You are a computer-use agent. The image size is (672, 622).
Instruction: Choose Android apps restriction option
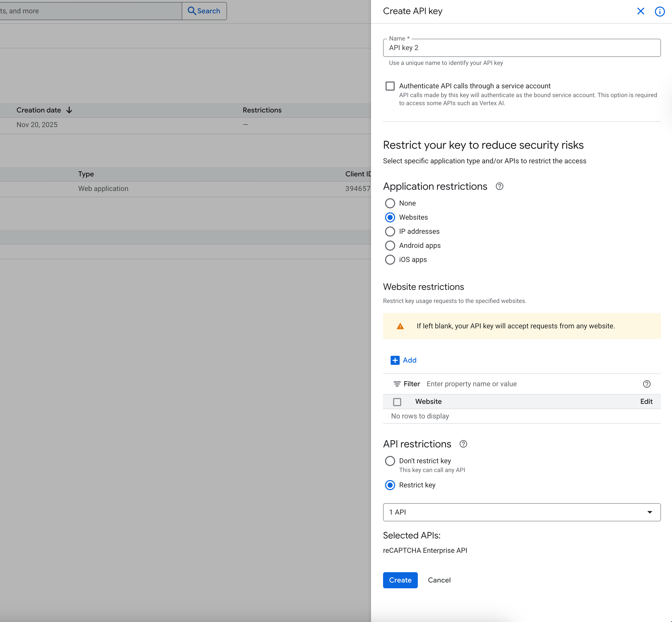click(390, 246)
